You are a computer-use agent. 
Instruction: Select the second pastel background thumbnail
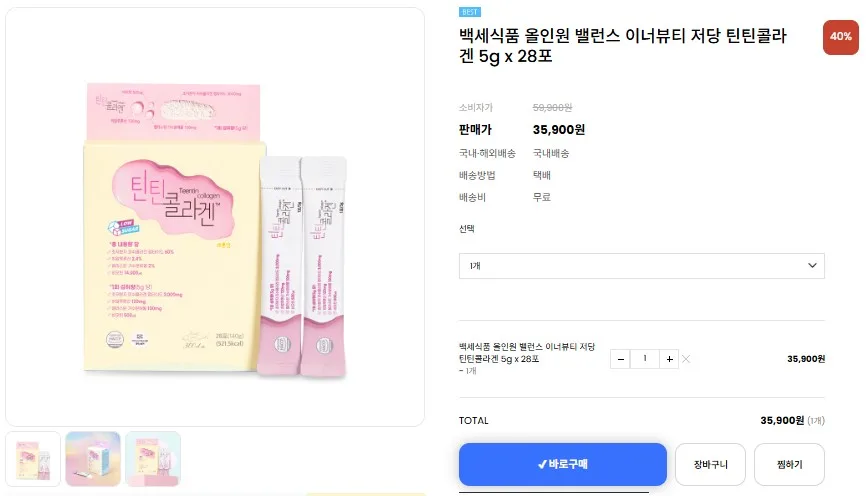[x=93, y=459]
